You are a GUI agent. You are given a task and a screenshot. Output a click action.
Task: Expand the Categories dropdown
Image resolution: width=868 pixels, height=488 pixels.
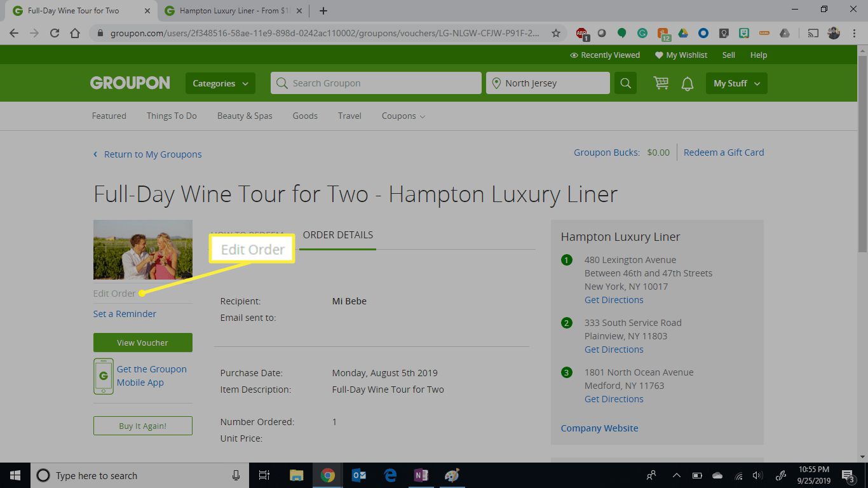[x=220, y=83]
